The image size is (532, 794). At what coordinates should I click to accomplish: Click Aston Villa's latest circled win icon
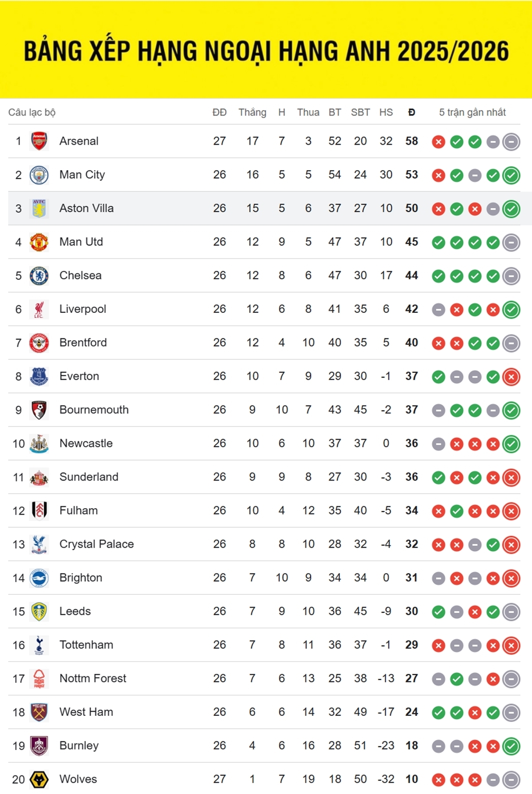pyautogui.click(x=511, y=209)
